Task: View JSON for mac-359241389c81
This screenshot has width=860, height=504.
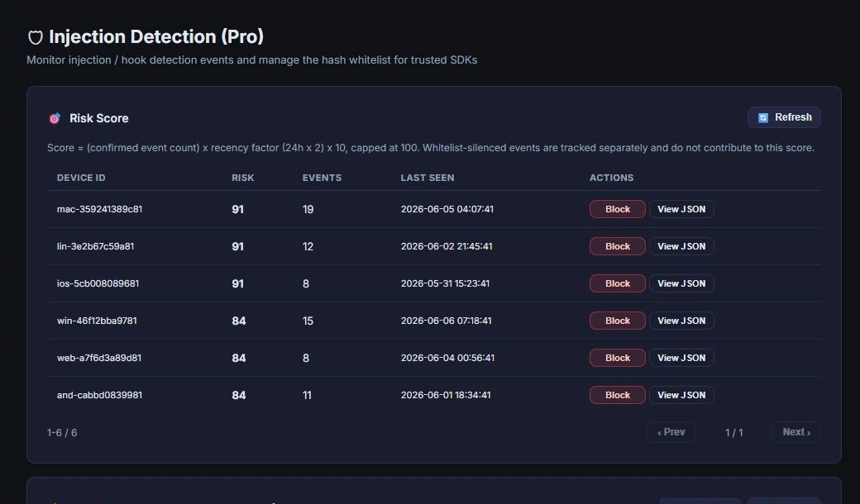Action: [x=681, y=209]
